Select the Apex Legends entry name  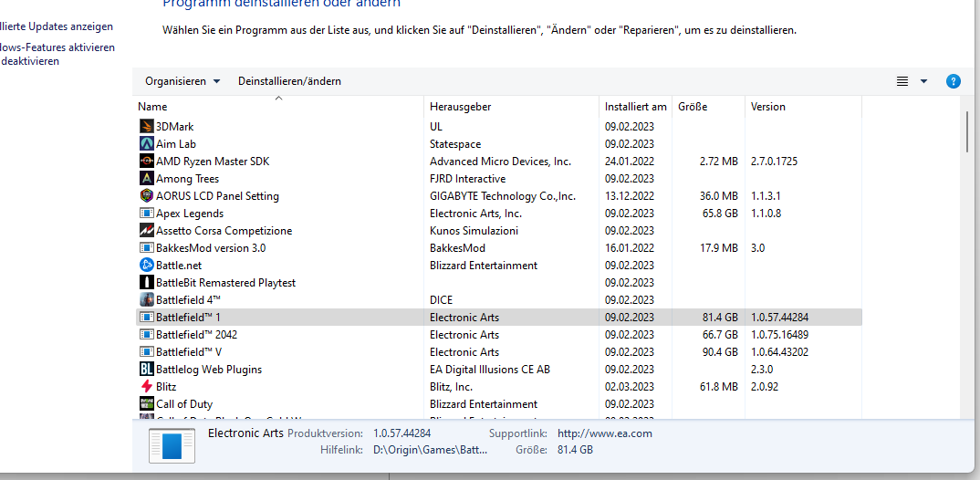[x=190, y=214]
